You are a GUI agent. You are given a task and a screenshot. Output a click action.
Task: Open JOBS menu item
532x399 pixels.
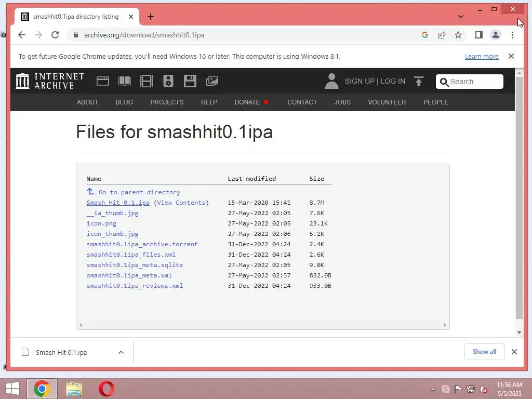coord(343,102)
